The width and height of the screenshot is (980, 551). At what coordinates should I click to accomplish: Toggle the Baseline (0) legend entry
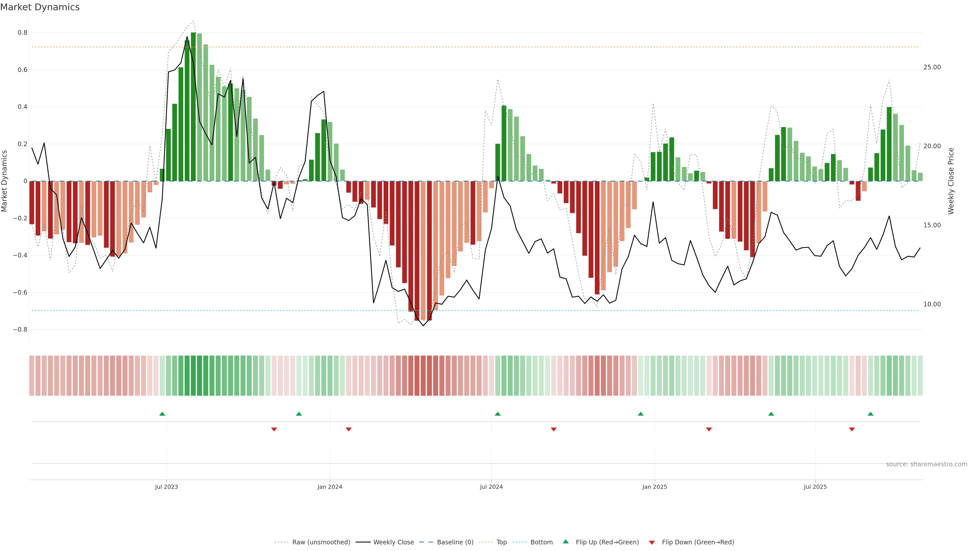pyautogui.click(x=455, y=542)
